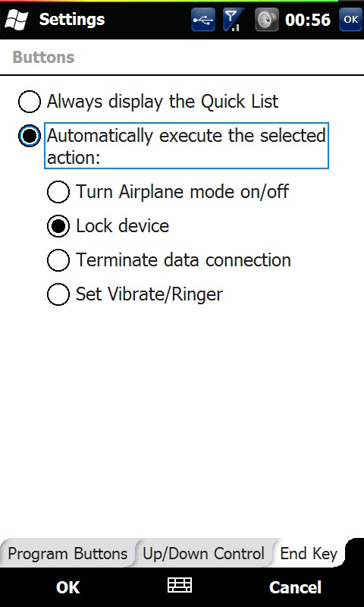Switch to the Up/Down Control tab
Screen dimensions: 364x607
(x=203, y=554)
